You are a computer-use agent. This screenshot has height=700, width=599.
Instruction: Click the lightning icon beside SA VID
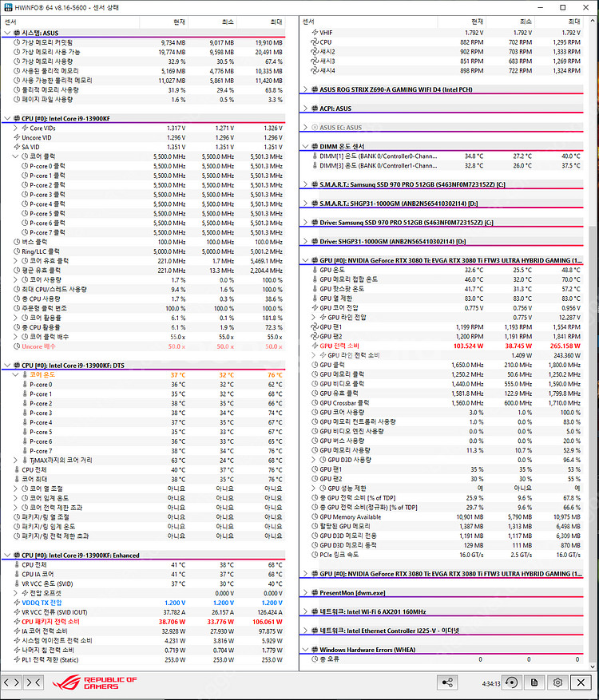tap(17, 147)
